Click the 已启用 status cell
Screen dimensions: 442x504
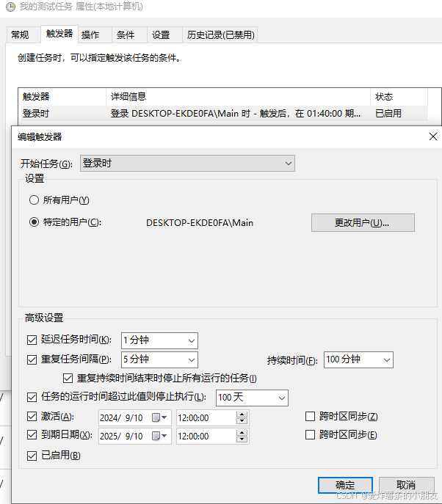tap(388, 114)
